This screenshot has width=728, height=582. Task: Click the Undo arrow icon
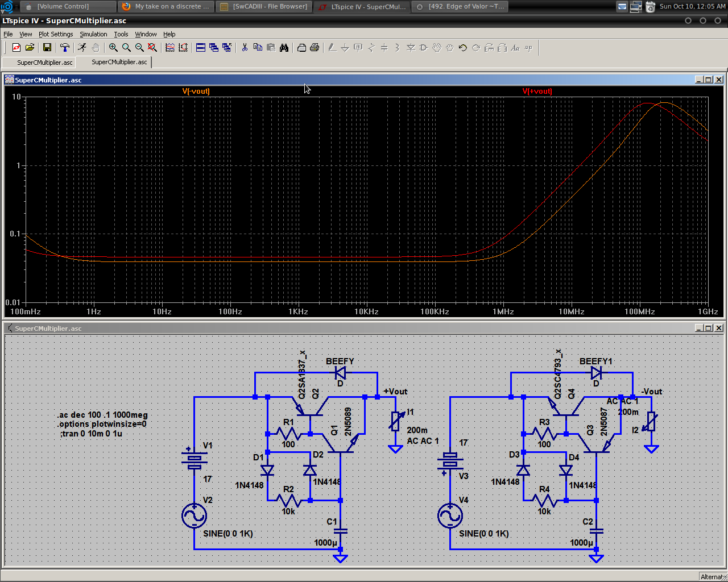point(463,48)
